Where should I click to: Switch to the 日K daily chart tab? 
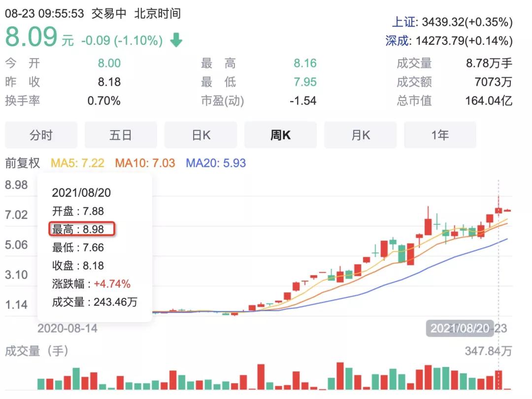(x=200, y=134)
